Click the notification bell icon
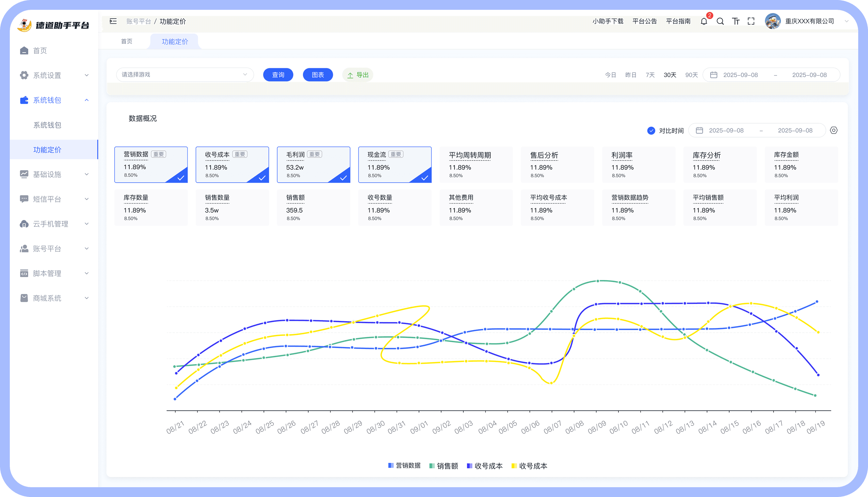This screenshot has width=868, height=497. tap(704, 22)
